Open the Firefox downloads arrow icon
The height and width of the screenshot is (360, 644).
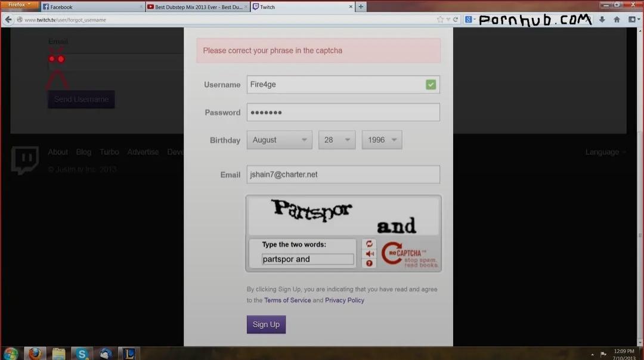602,20
